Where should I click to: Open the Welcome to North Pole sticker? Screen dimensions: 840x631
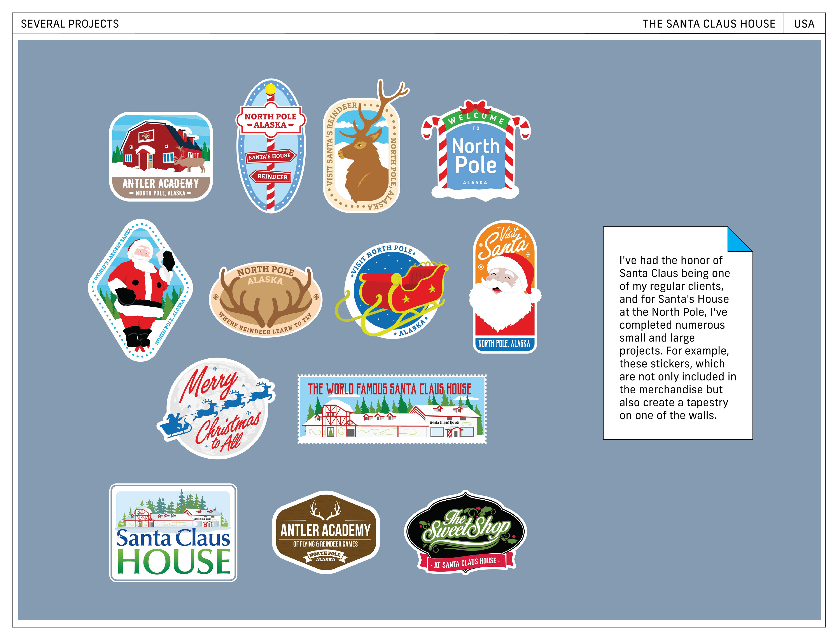coord(475,156)
